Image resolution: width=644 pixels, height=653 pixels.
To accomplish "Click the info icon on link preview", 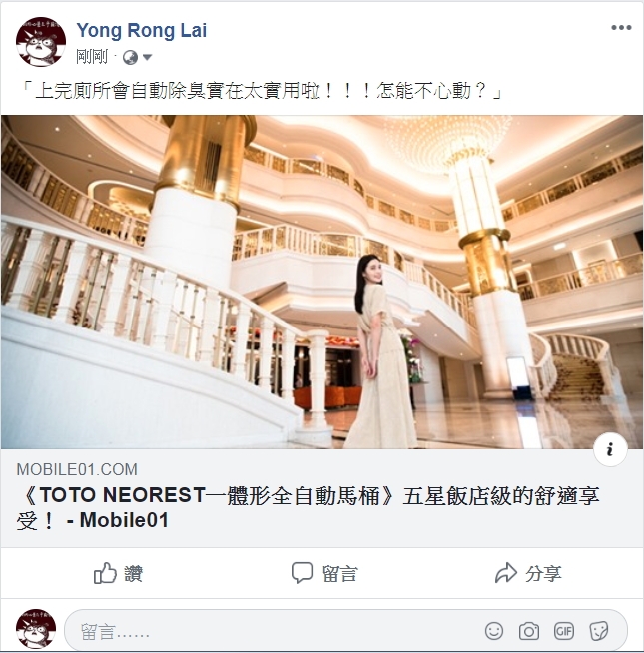I will pos(610,449).
